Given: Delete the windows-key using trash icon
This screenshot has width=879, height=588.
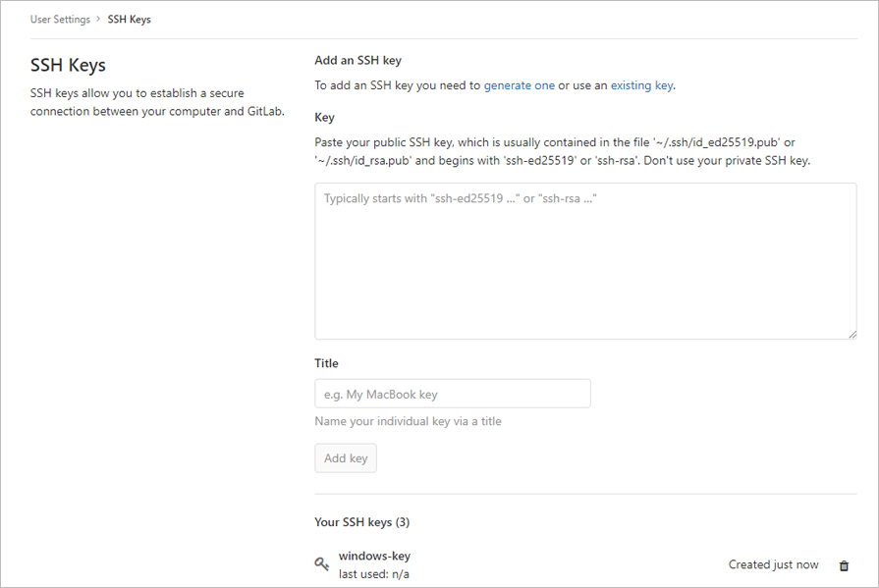Looking at the screenshot, I should click(x=844, y=565).
